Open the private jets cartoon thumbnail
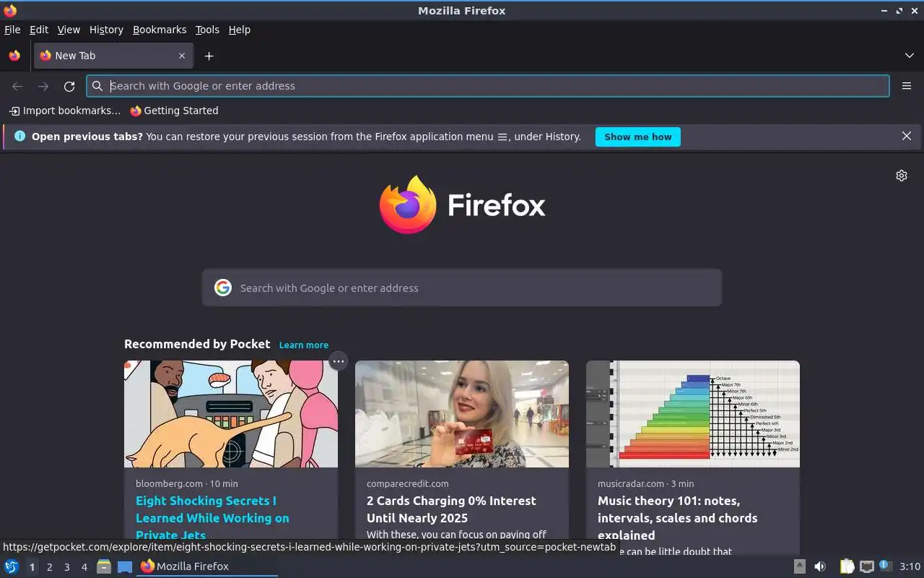The height and width of the screenshot is (578, 924). [231, 414]
